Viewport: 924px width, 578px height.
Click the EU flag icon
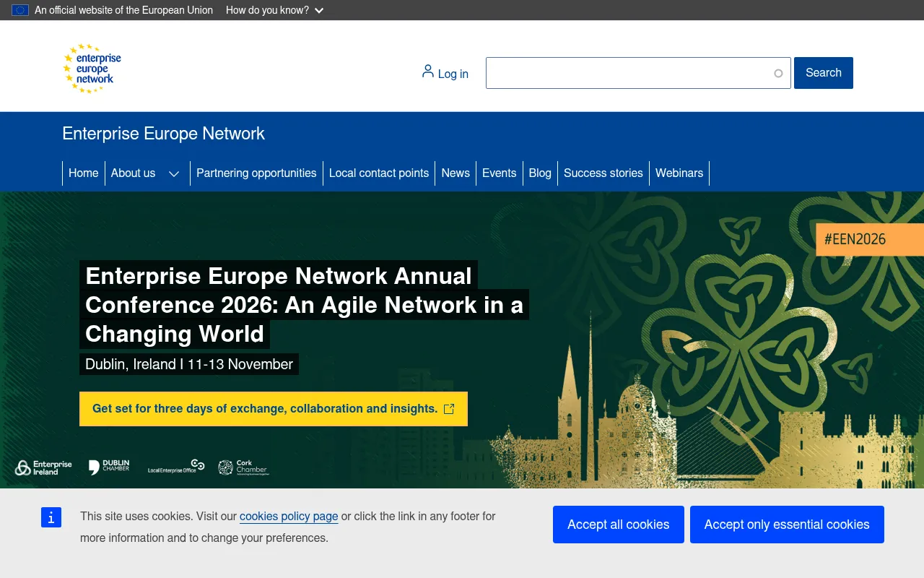[20, 10]
